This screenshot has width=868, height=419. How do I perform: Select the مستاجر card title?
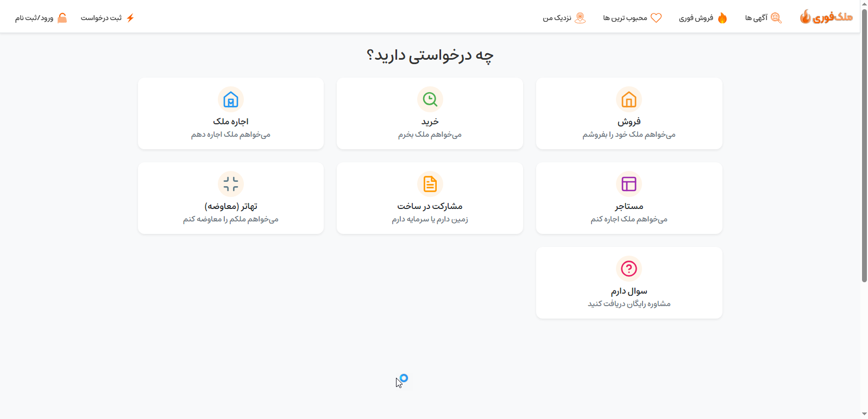coord(629,206)
